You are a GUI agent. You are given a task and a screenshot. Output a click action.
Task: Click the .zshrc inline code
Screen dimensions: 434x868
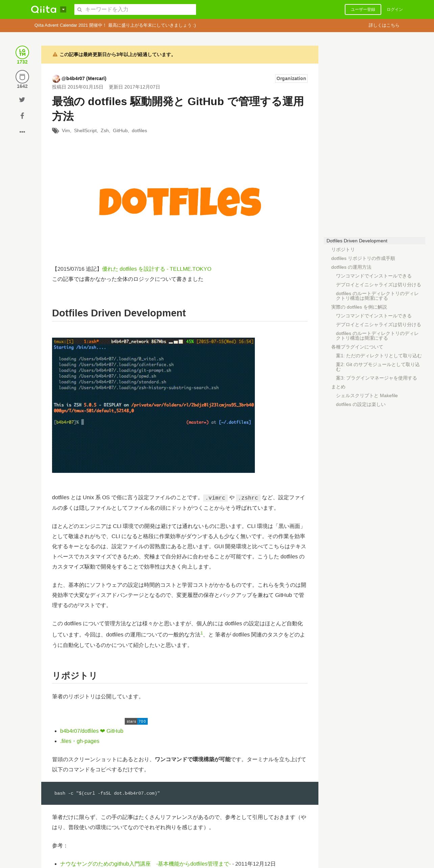(x=248, y=498)
